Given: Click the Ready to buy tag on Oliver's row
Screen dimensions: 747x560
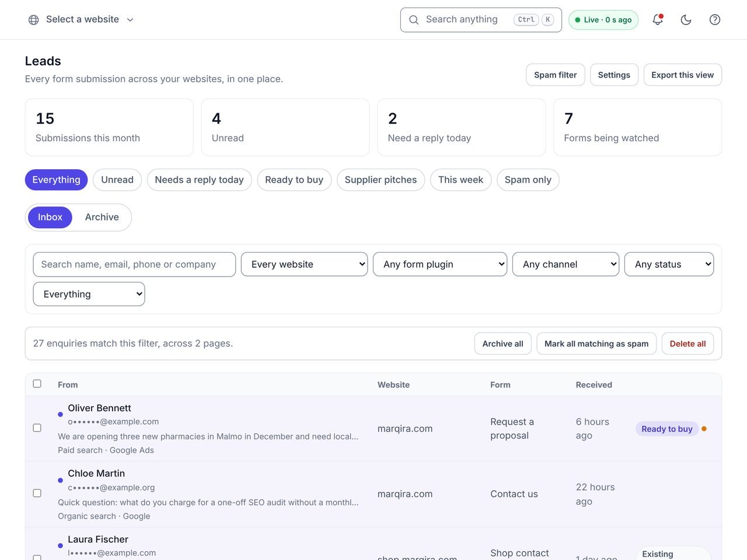Looking at the screenshot, I should click(666, 429).
